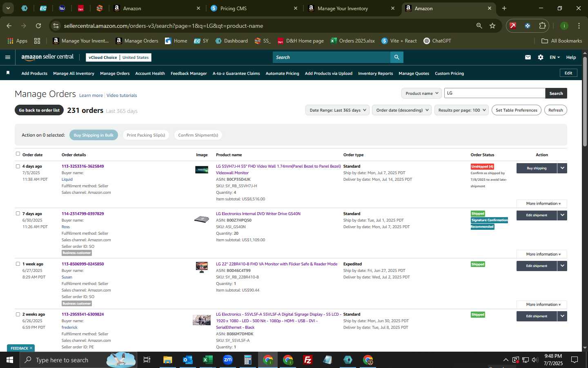Click the magnifier search button in header
Image resolution: width=588 pixels, height=368 pixels.
pyautogui.click(x=396, y=57)
